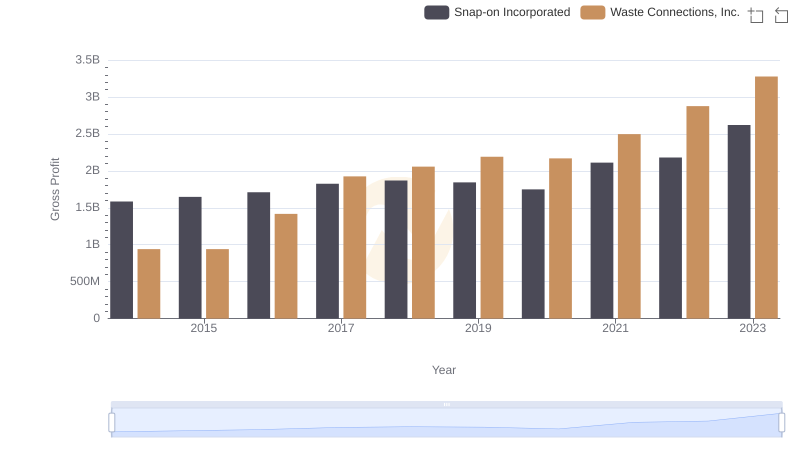Click the 2021 Snap-on bar
This screenshot has height=461, width=800.
pyautogui.click(x=602, y=241)
